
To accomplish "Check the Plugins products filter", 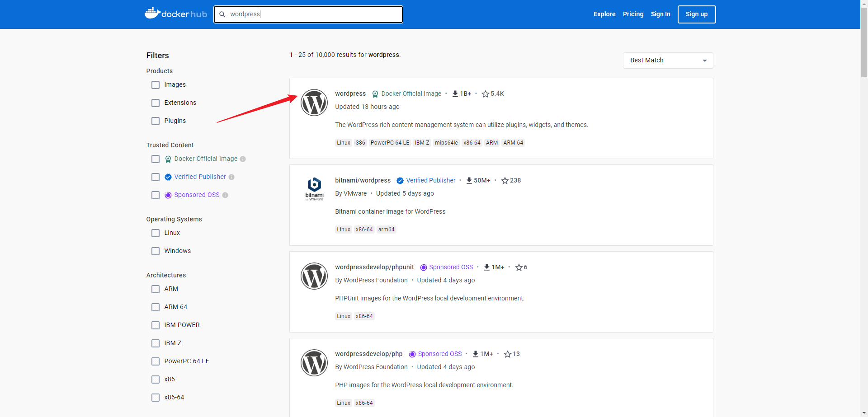I will point(156,121).
